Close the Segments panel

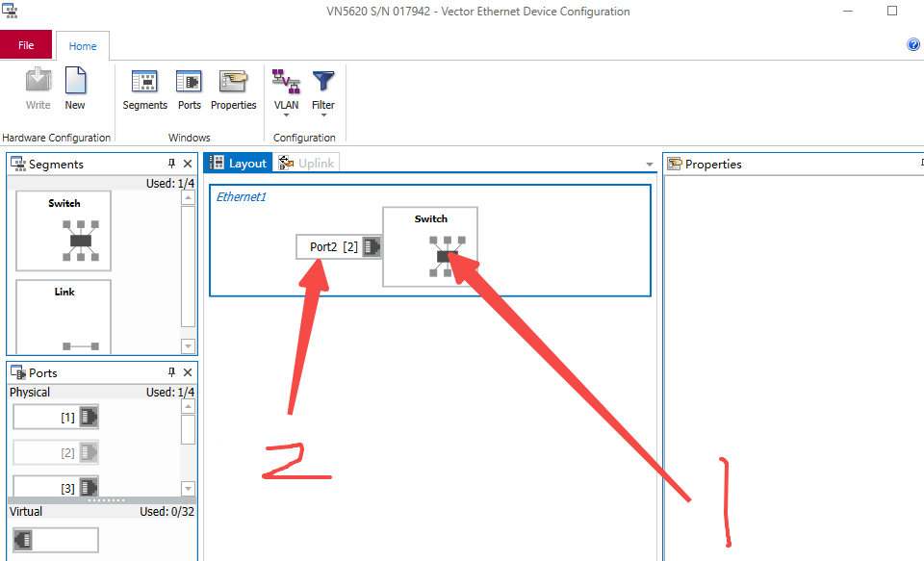tap(188, 164)
